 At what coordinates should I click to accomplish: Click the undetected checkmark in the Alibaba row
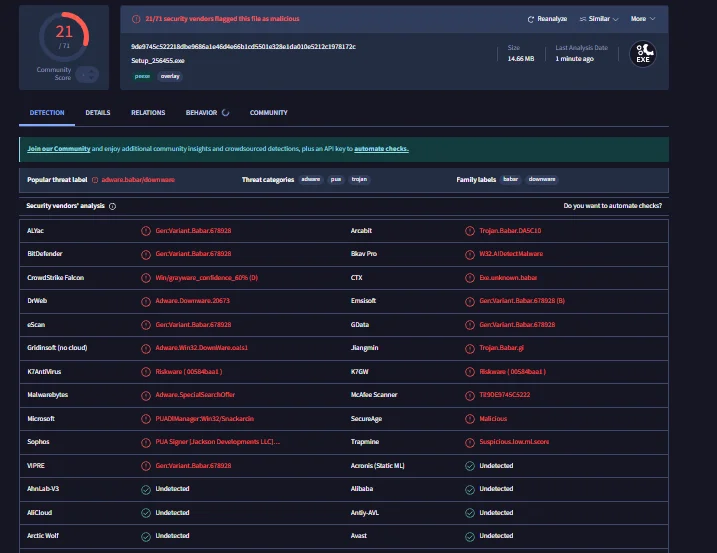tap(470, 489)
